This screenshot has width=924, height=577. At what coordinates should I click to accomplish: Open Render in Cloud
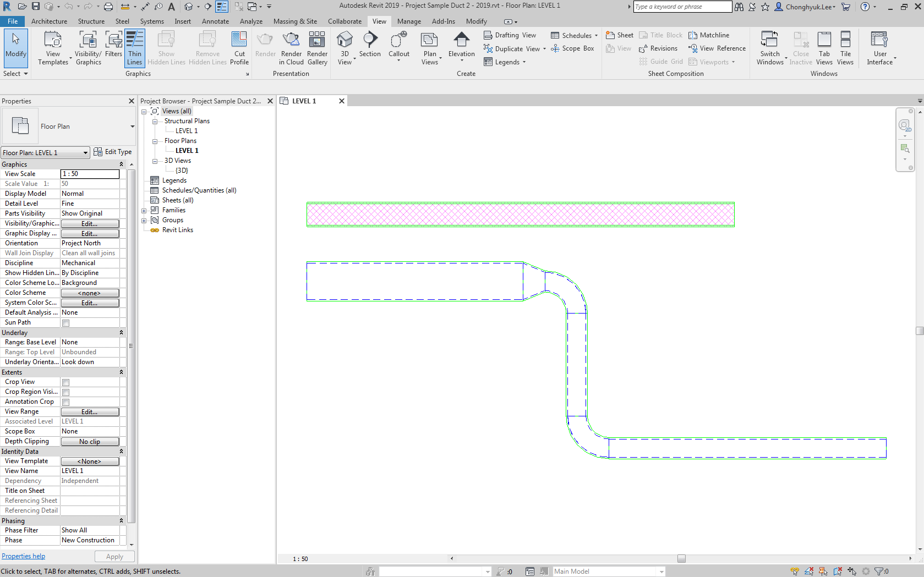pyautogui.click(x=291, y=48)
